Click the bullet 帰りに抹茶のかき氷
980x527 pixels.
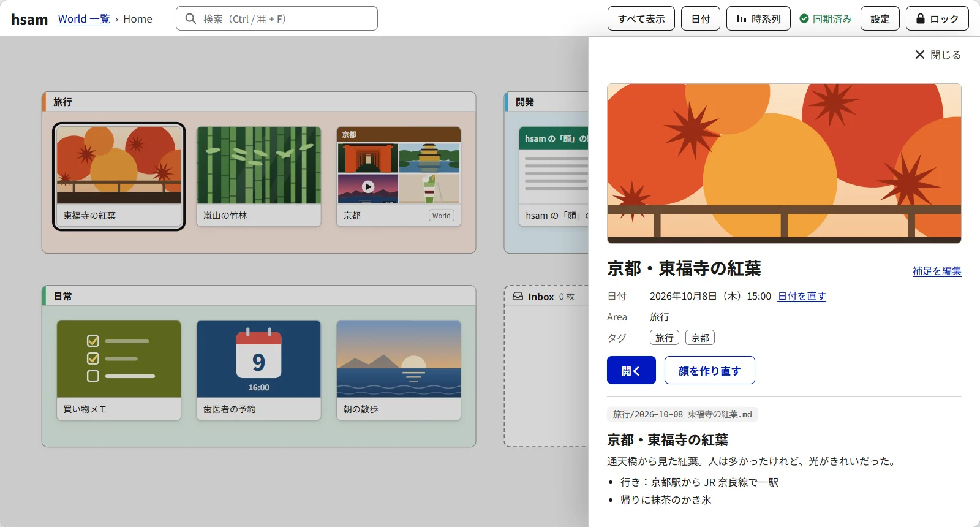tap(666, 500)
